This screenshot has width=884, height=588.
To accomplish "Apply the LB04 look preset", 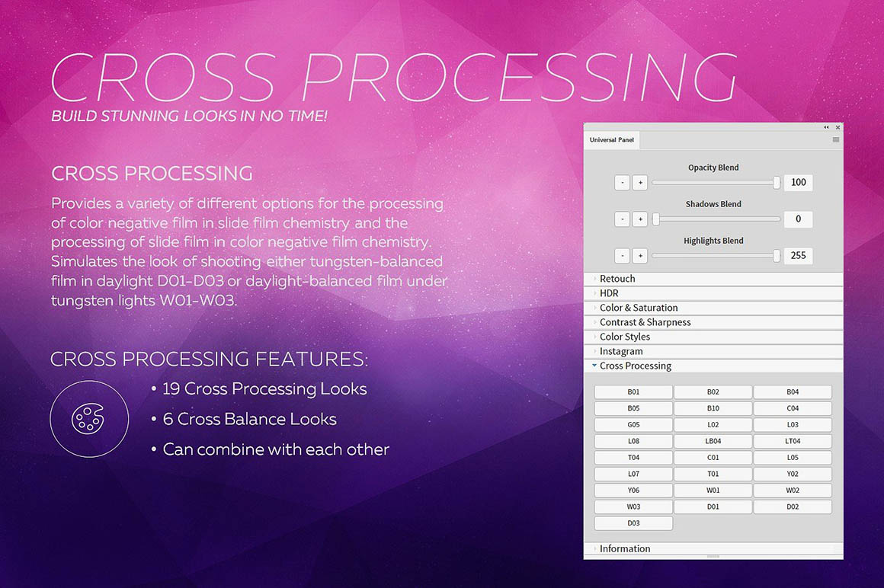I will tap(713, 441).
